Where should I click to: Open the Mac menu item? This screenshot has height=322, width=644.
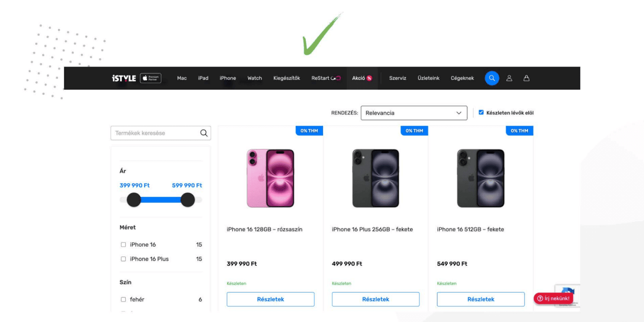pyautogui.click(x=182, y=78)
